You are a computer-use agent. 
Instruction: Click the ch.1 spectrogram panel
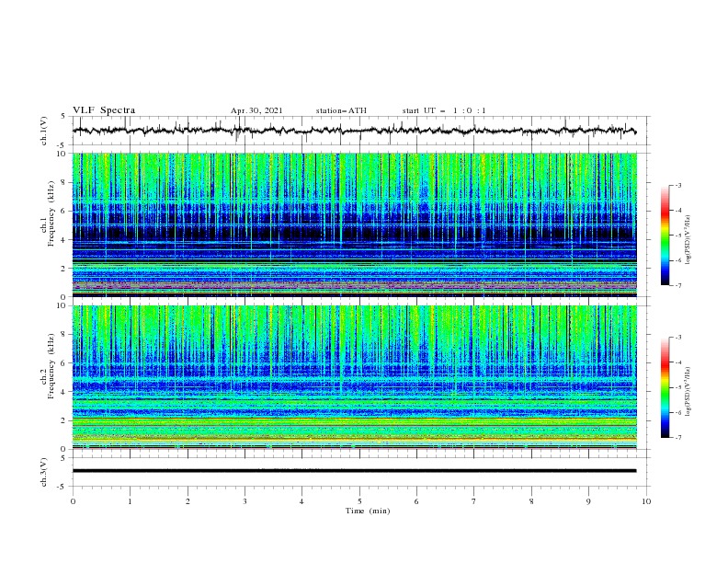[355, 224]
